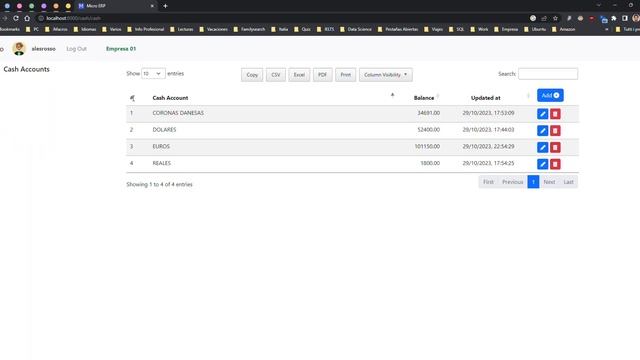Open the Amazon bookmarks folder
640x360 pixels.
coord(563,29)
